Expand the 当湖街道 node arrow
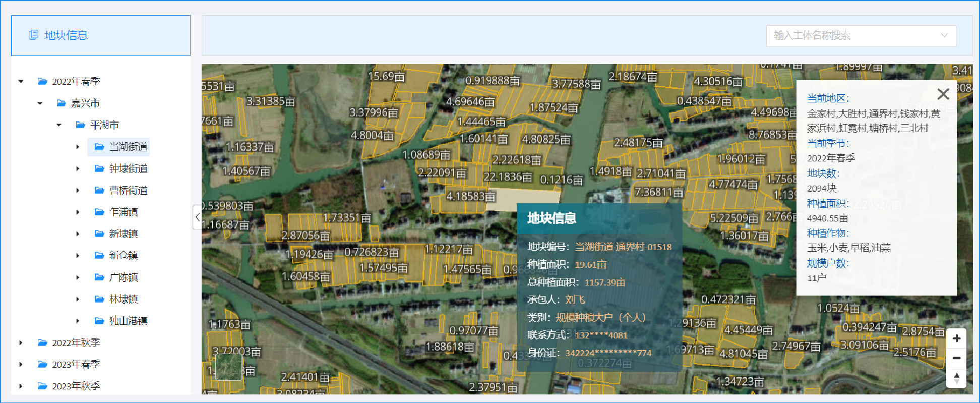The height and width of the screenshot is (403, 980). click(78, 147)
